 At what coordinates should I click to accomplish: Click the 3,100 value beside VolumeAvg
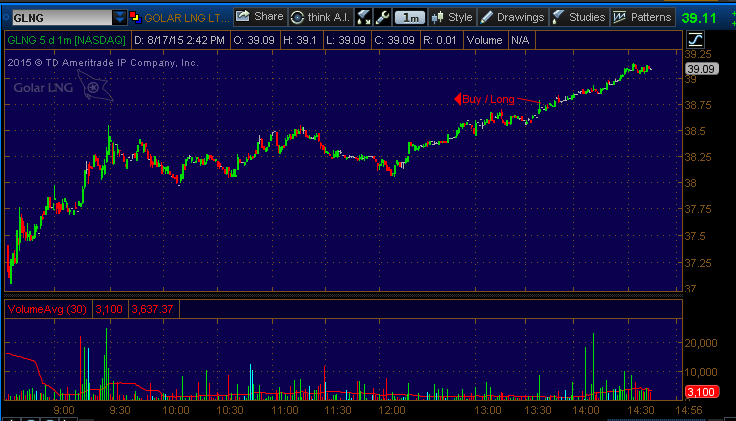[109, 309]
